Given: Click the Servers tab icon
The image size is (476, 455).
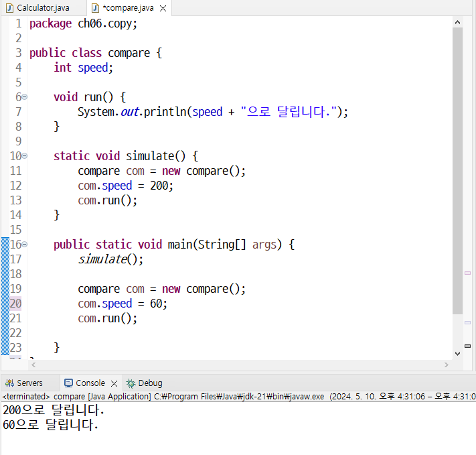Looking at the screenshot, I should 10,383.
